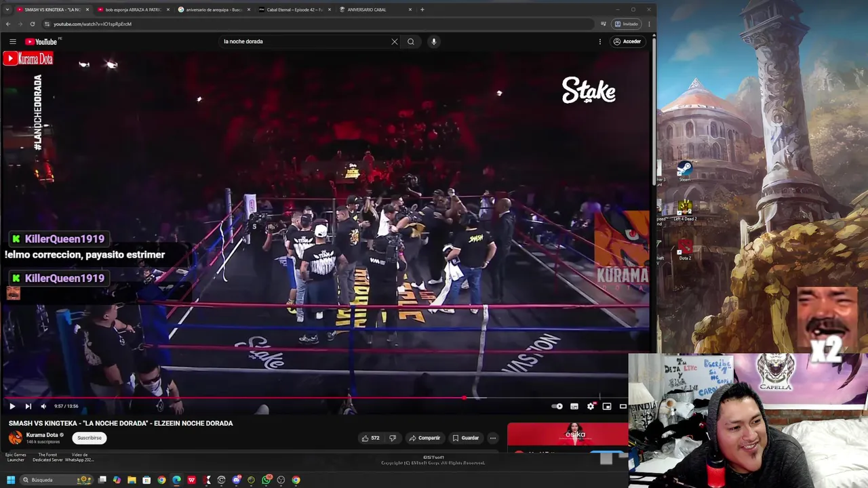The image size is (868, 488).
Task: Switch to Cabal Eternal Episode 42 tab
Action: (294, 9)
